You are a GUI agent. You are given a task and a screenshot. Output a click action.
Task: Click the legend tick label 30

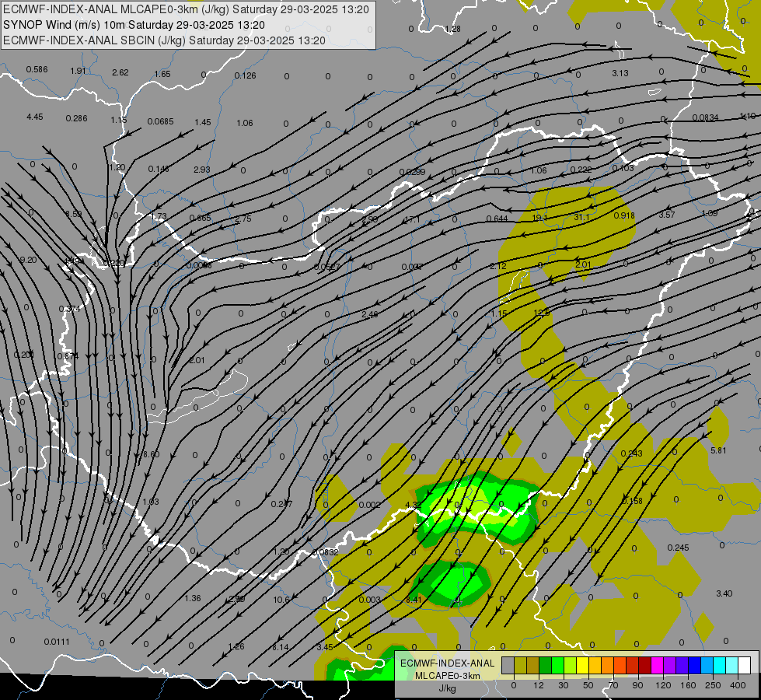[563, 685]
